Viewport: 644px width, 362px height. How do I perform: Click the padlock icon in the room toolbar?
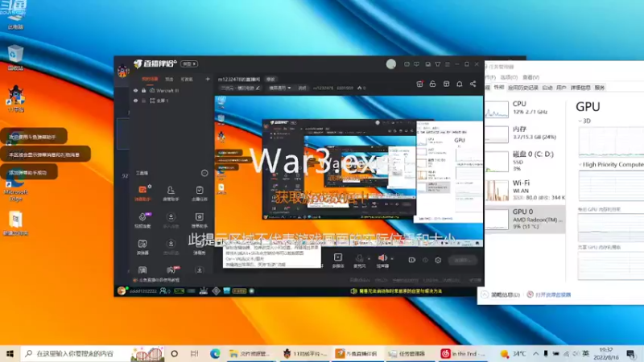432,84
